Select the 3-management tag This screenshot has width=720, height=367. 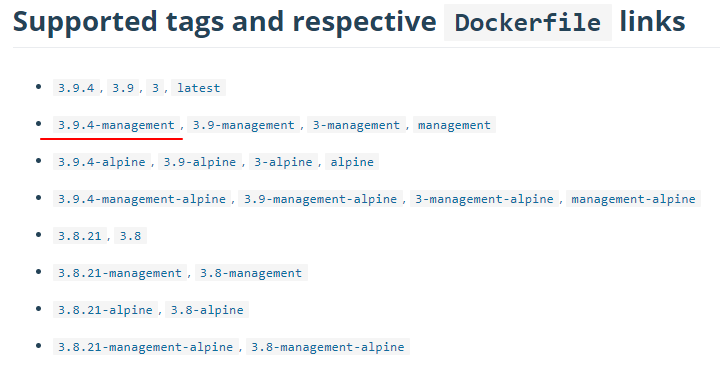pyautogui.click(x=356, y=125)
